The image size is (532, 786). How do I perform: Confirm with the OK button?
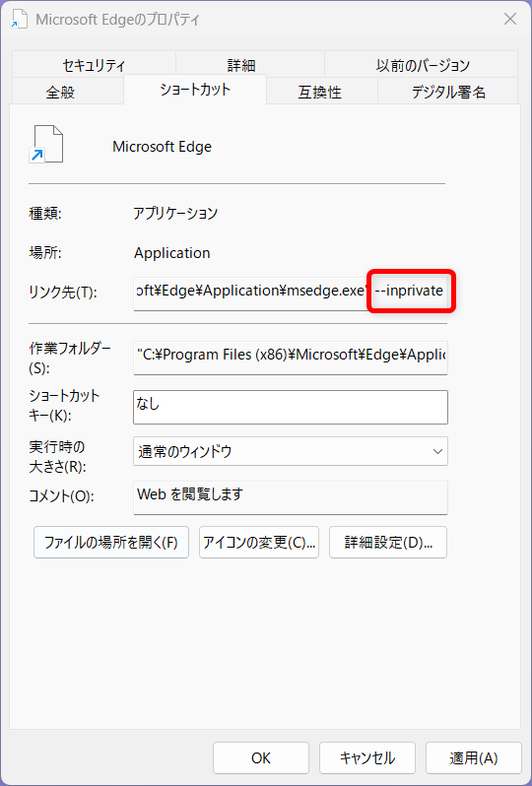(x=261, y=758)
